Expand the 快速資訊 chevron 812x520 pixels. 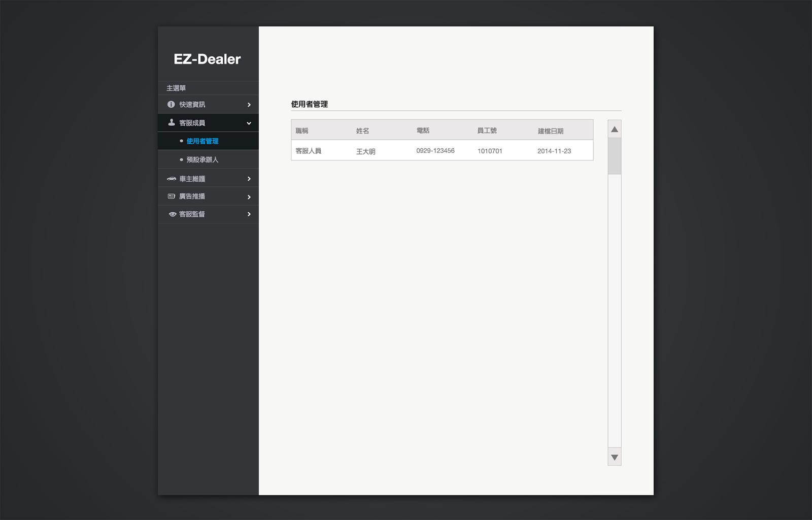pyautogui.click(x=249, y=105)
